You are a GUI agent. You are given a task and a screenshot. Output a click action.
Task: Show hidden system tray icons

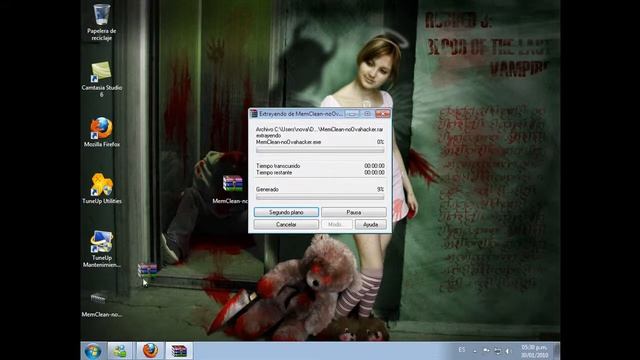[475, 351]
